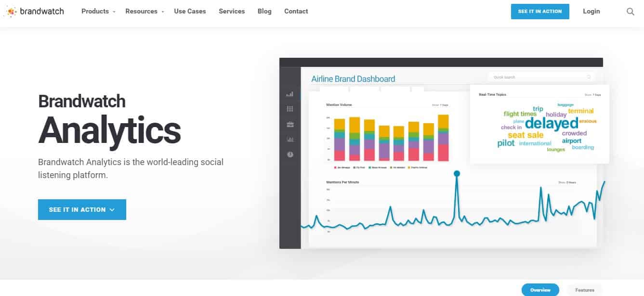Click the magnifier icon in Quick search

[x=589, y=77]
